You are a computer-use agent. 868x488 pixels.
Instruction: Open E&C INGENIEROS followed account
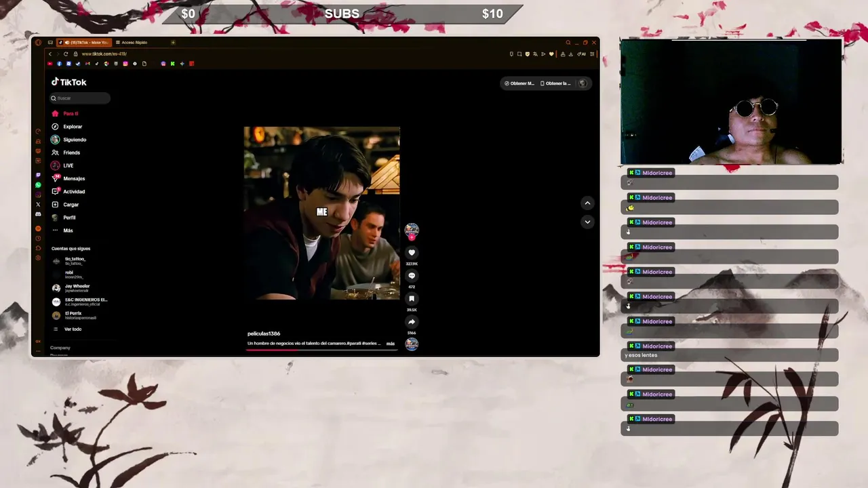(x=79, y=302)
